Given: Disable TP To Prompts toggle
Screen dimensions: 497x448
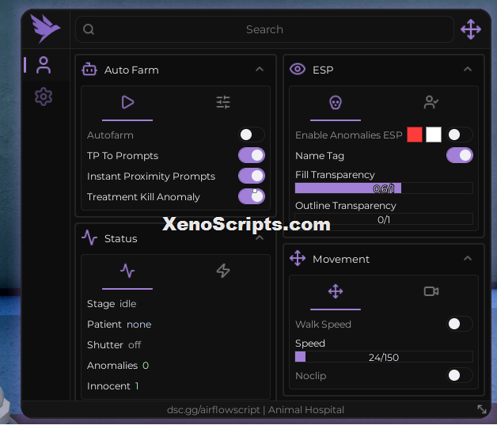Looking at the screenshot, I should [252, 155].
